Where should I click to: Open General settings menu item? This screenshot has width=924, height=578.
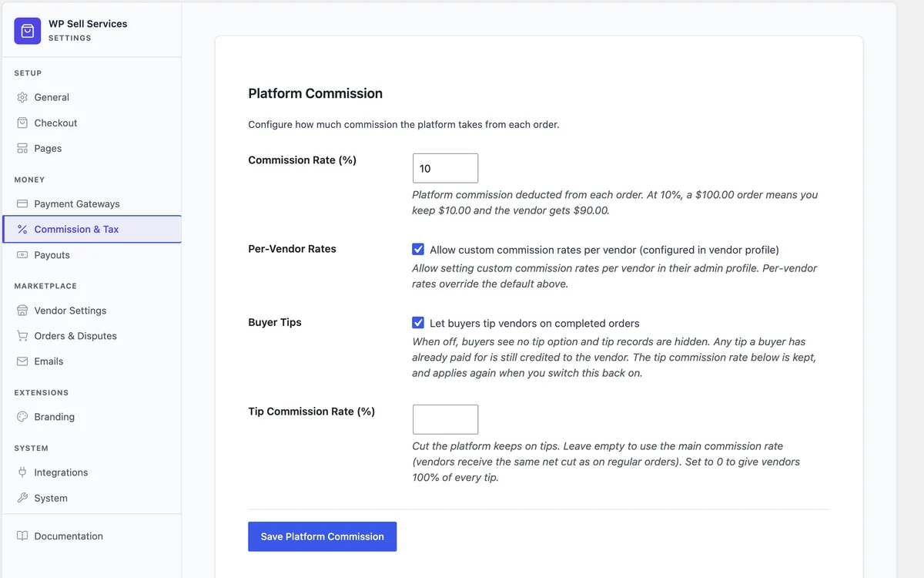pos(92,97)
